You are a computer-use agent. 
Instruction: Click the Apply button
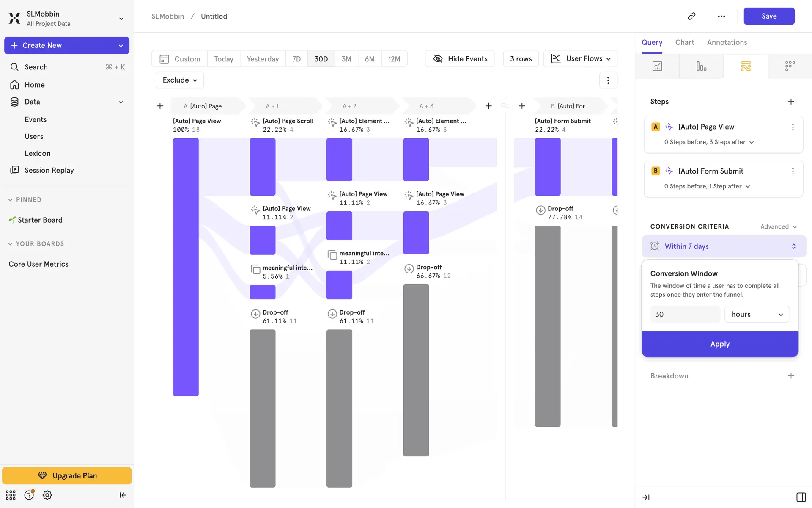(720, 344)
